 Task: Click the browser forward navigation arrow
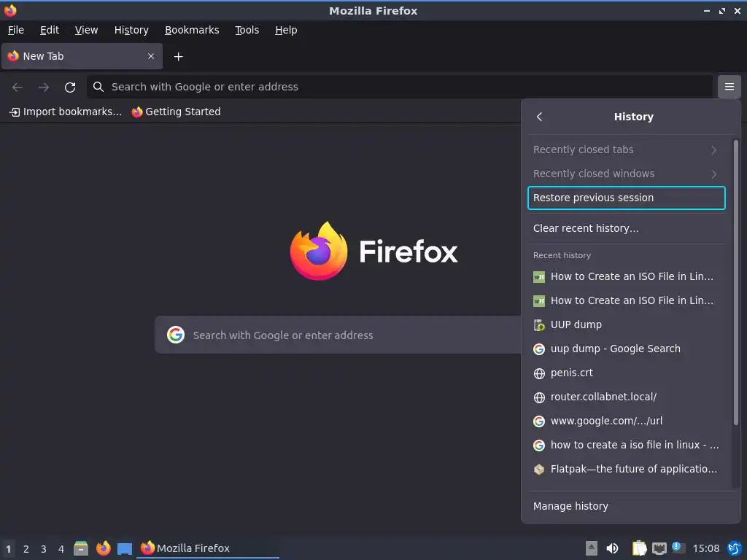(43, 87)
